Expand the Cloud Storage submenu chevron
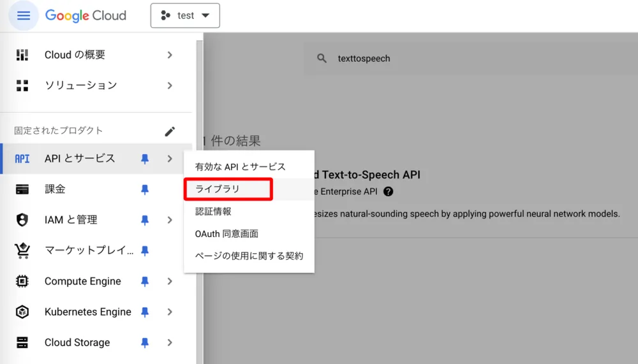 click(170, 342)
